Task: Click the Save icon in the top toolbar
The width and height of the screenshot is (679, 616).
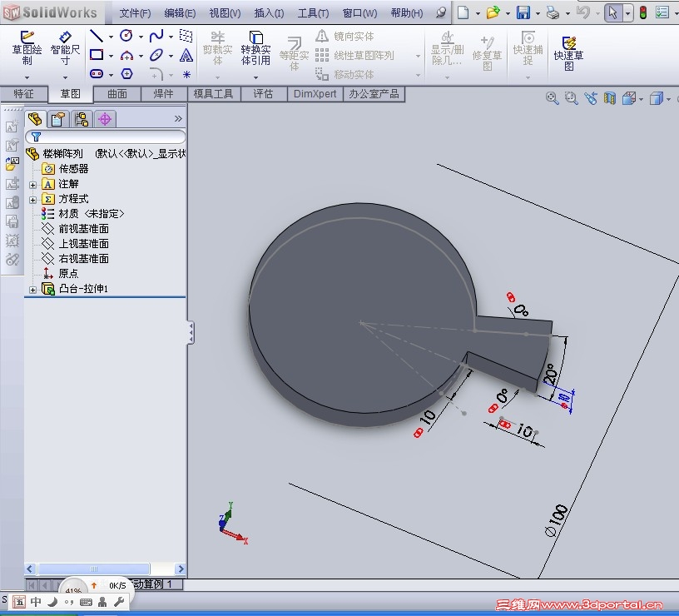Action: [x=523, y=12]
